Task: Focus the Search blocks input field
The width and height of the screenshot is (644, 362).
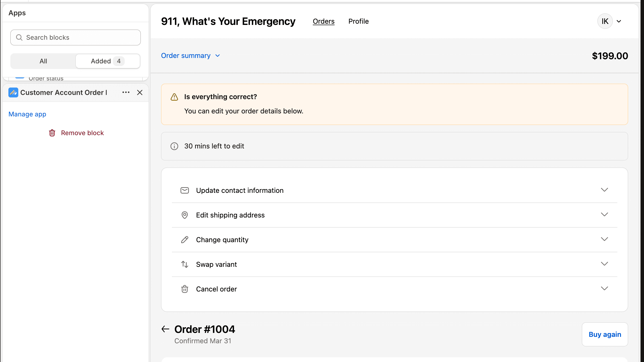Action: click(x=76, y=37)
